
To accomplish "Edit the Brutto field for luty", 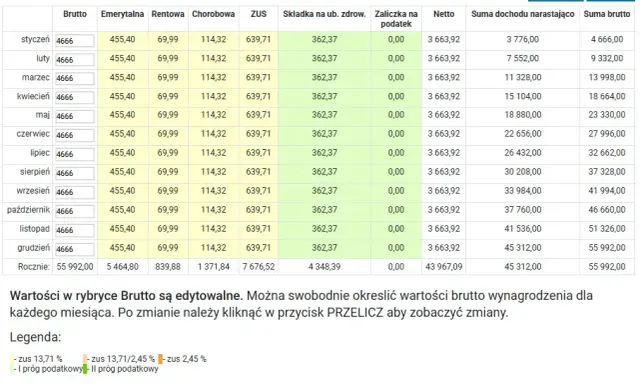I will coord(75,60).
